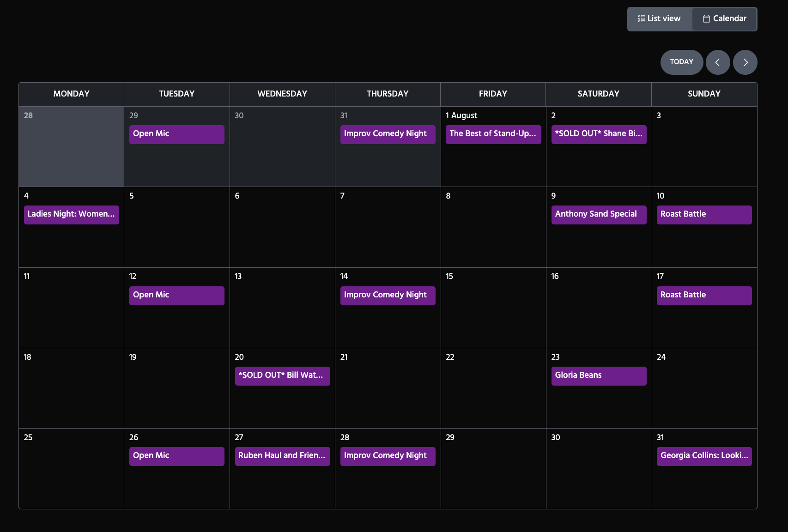The height and width of the screenshot is (532, 788).
Task: Open Improv Comedy Night on 14
Action: coord(388,296)
